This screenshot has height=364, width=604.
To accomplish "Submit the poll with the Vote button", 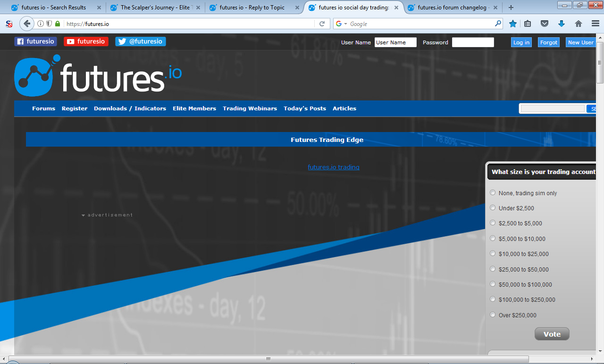I will pyautogui.click(x=552, y=334).
